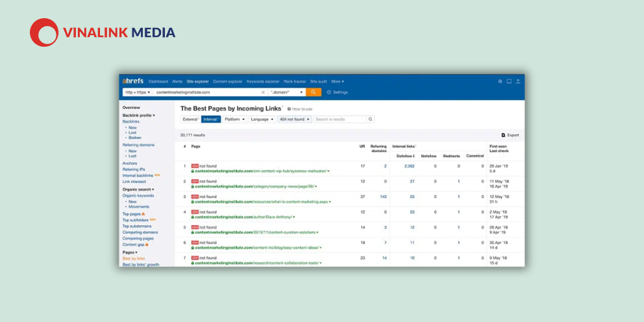Open the *.domain/* mode dropdown

(287, 92)
